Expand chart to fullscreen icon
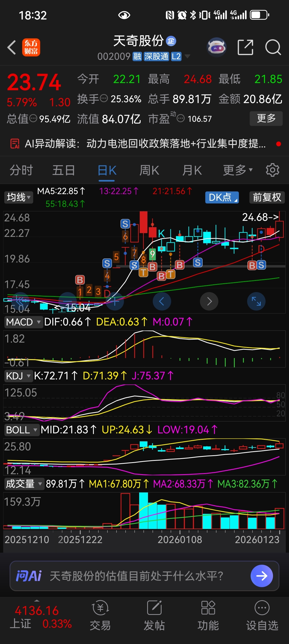 point(256,301)
